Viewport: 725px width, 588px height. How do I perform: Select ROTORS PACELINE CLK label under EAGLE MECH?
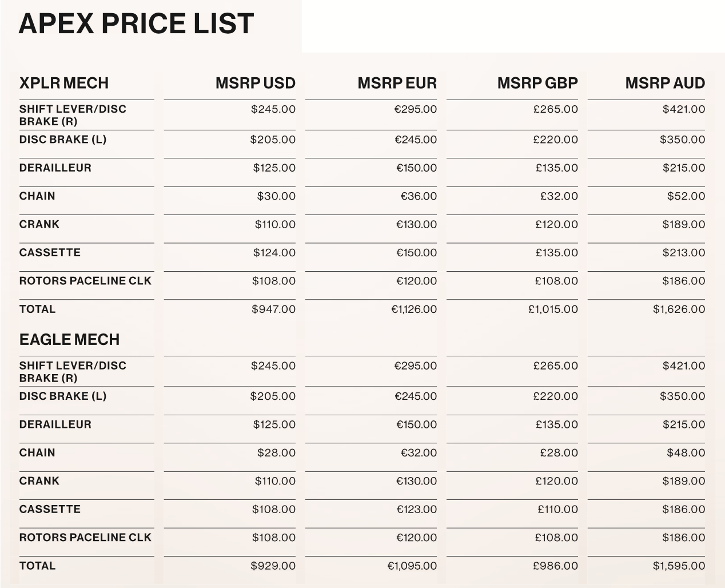coord(85,538)
